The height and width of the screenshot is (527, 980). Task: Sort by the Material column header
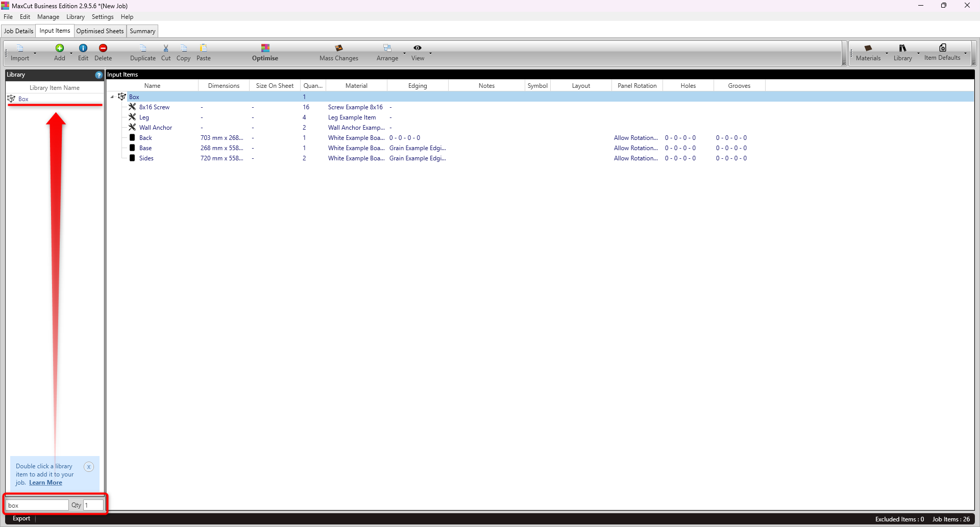pos(356,86)
